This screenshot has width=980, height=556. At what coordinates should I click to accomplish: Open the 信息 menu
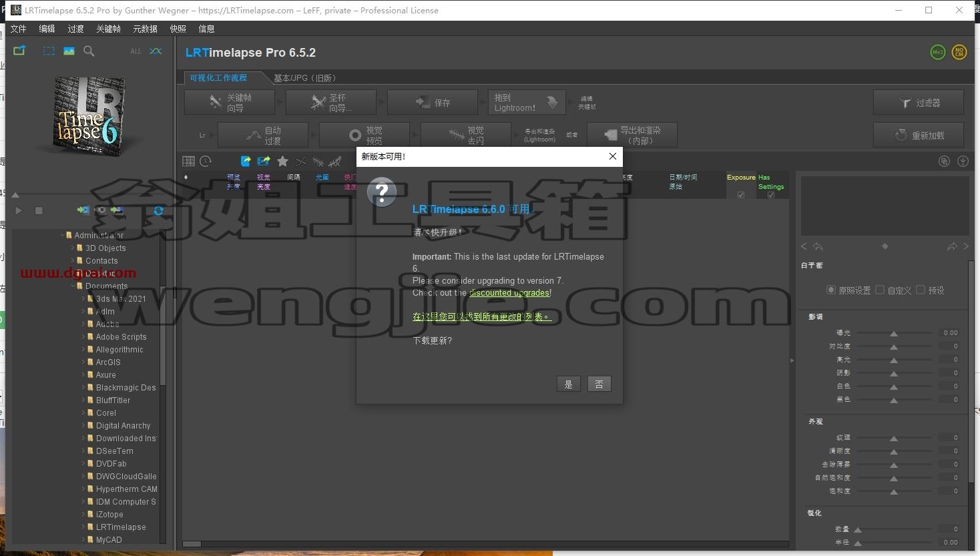pos(206,29)
